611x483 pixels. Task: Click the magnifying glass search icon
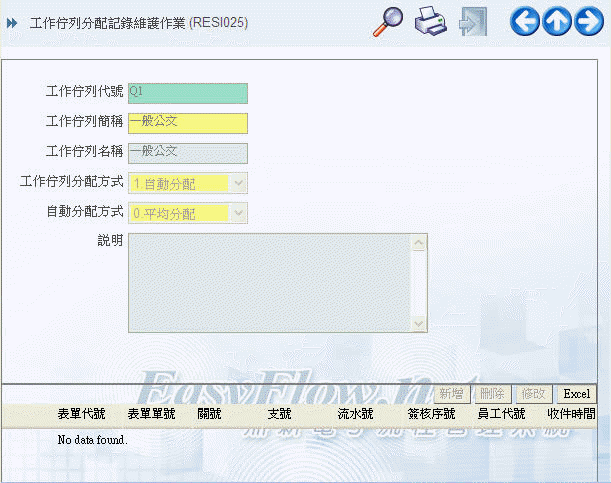(x=387, y=21)
